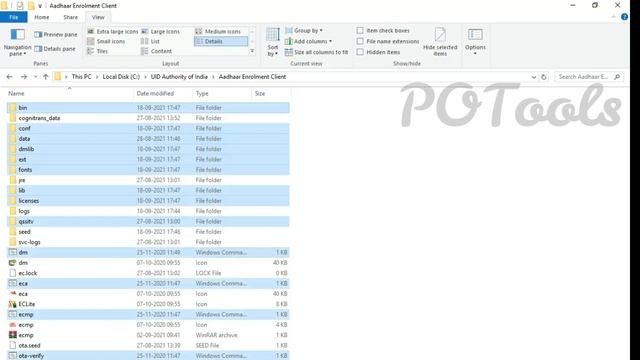
Task: Enable File name extensions checkbox
Action: [360, 41]
